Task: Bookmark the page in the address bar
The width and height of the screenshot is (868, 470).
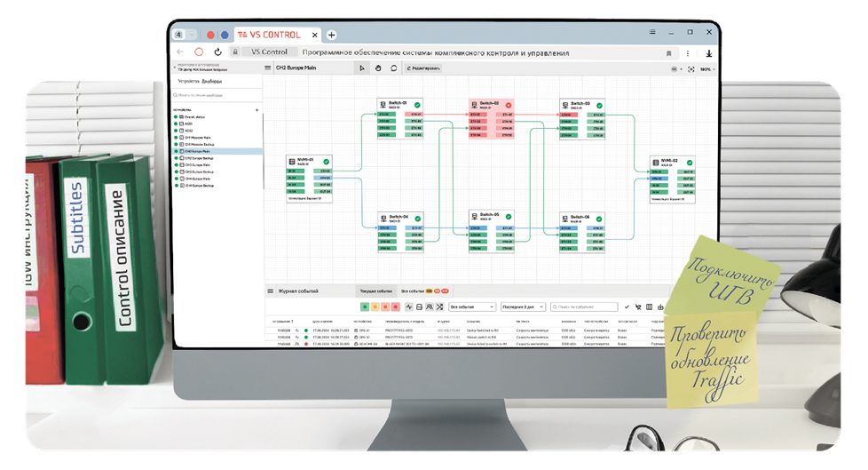Action: tap(668, 52)
